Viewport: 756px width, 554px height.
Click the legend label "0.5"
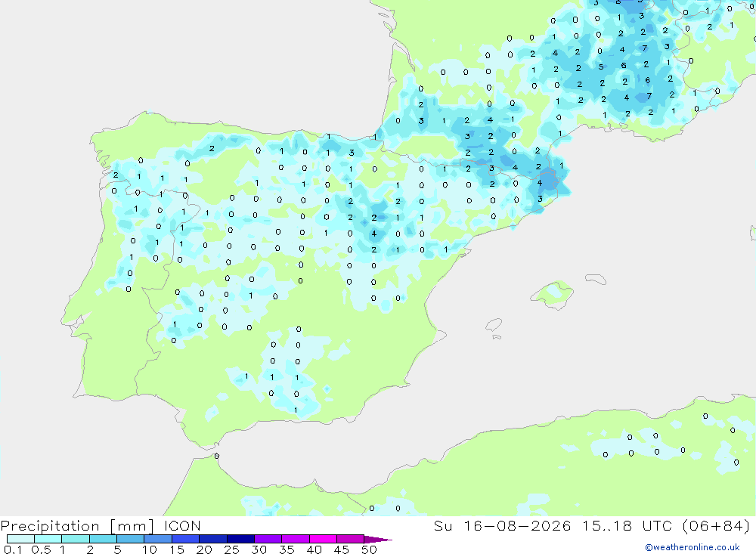coord(42,549)
